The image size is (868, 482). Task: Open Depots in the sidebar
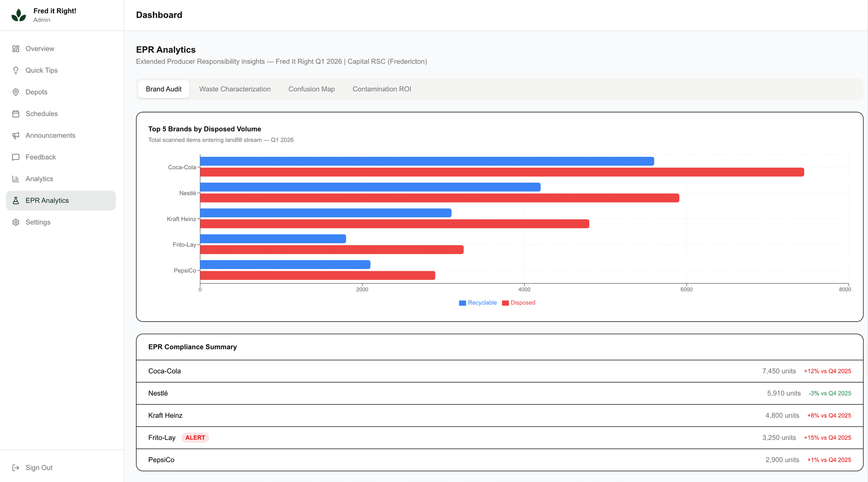(61, 92)
